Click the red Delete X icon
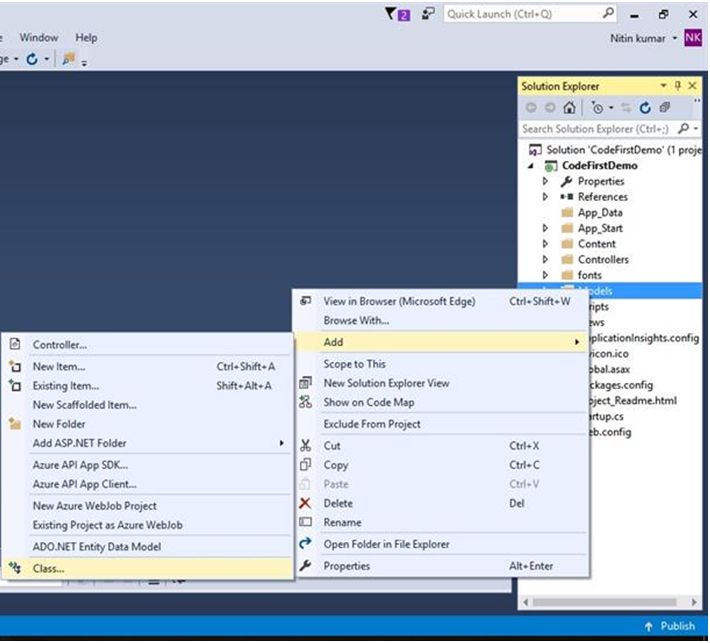This screenshot has width=710, height=643. (306, 503)
